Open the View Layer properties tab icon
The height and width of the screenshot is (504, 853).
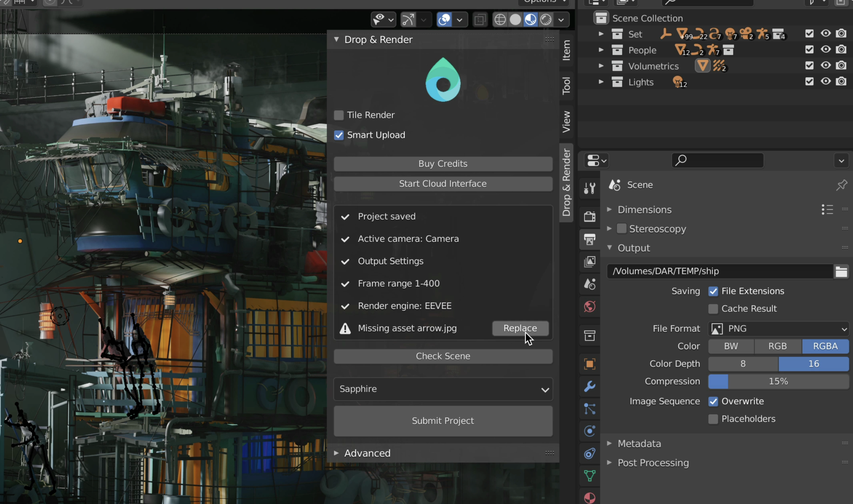tap(590, 261)
